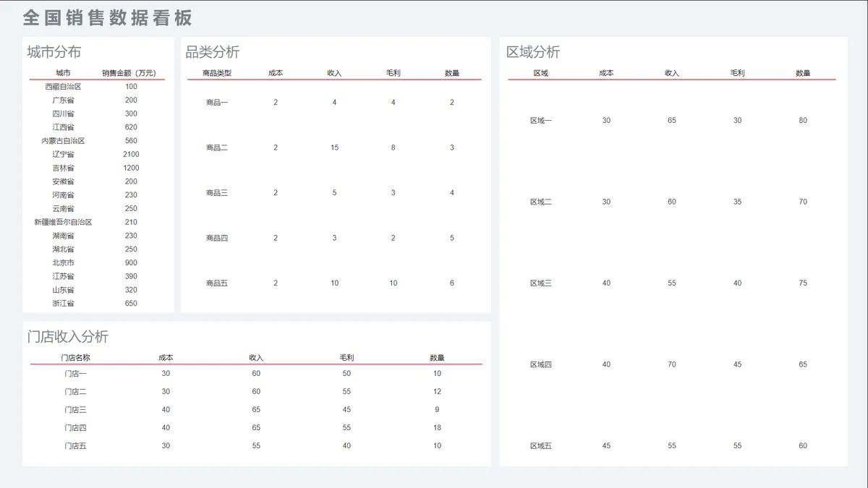Select the 区域一 row label
Viewport: 868px width, 488px height.
(x=541, y=121)
